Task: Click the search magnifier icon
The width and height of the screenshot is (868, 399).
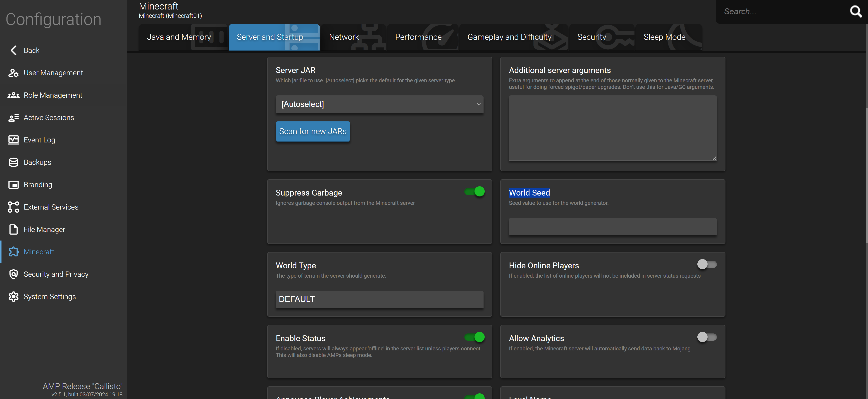Action: pyautogui.click(x=856, y=12)
